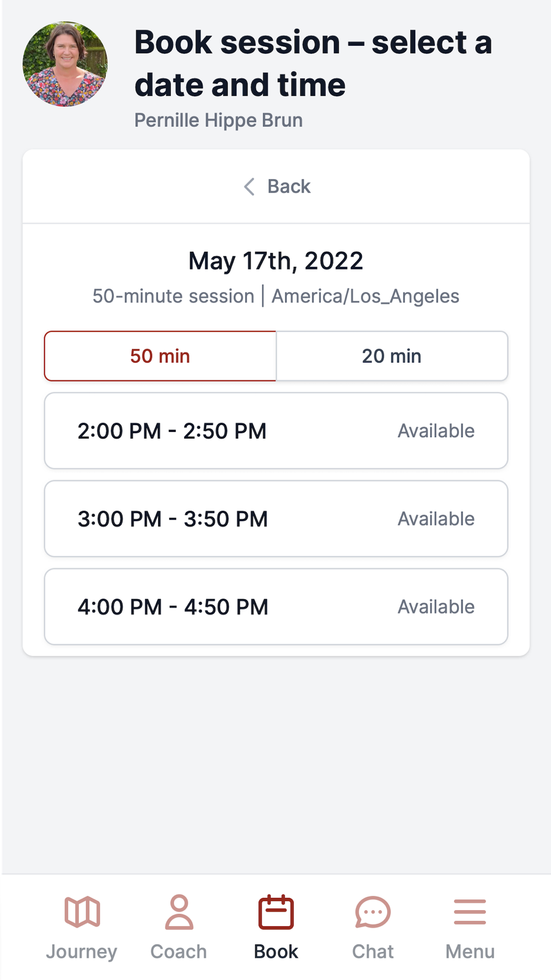The height and width of the screenshot is (980, 551).
Task: Tap the Coach person icon
Action: [179, 912]
